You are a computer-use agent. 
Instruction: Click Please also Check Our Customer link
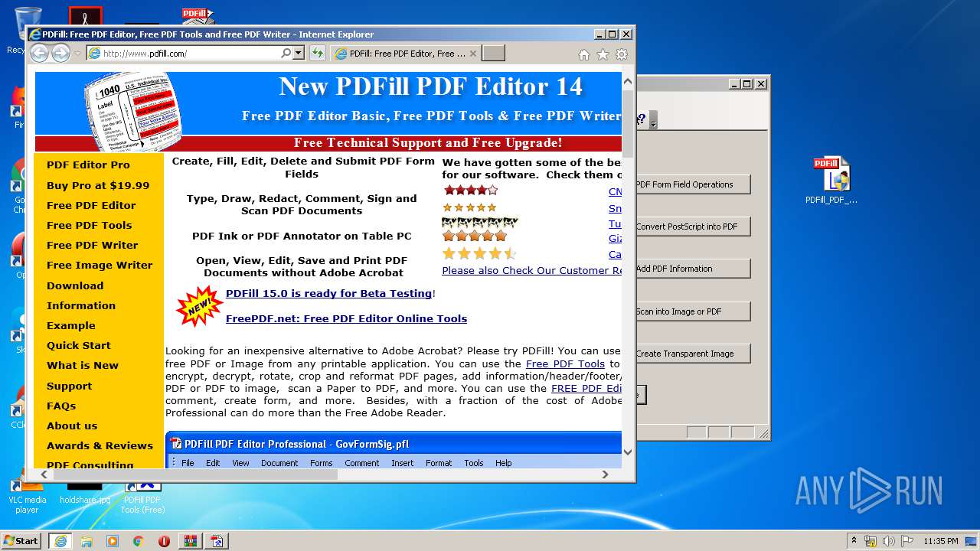pyautogui.click(x=531, y=270)
